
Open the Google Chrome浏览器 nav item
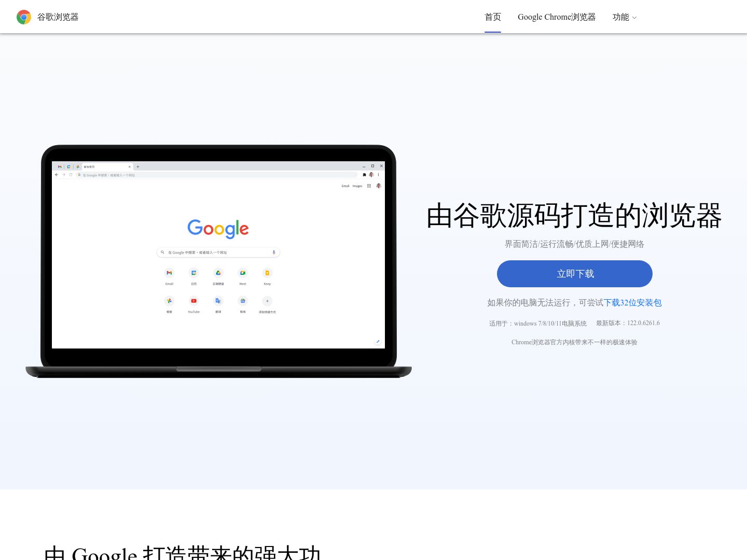557,17
